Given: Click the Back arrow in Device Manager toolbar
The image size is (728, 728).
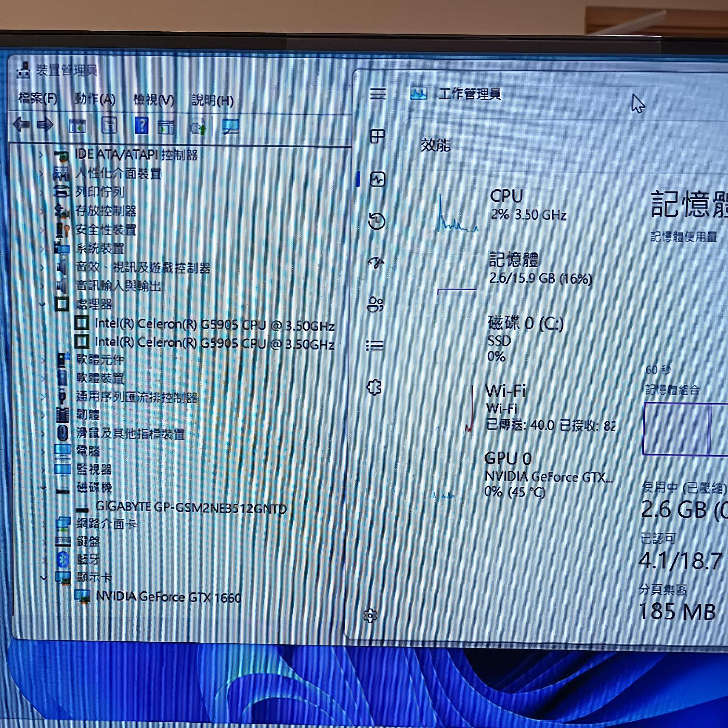Looking at the screenshot, I should click(21, 125).
